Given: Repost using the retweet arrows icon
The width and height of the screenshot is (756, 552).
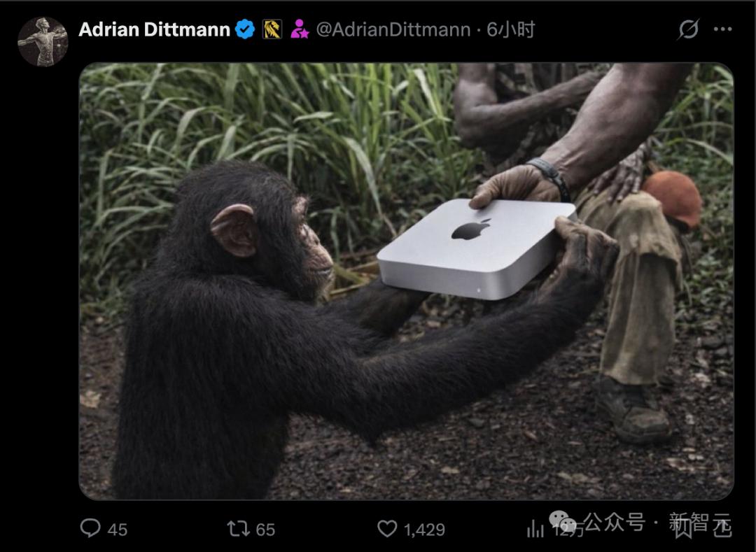Looking at the screenshot, I should 239,528.
